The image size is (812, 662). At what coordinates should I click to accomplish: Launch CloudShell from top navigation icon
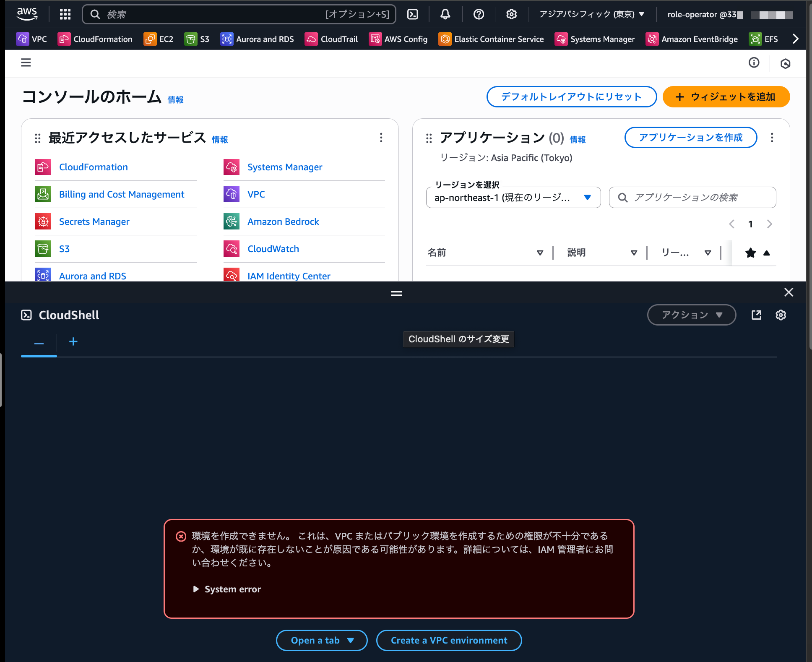[413, 14]
